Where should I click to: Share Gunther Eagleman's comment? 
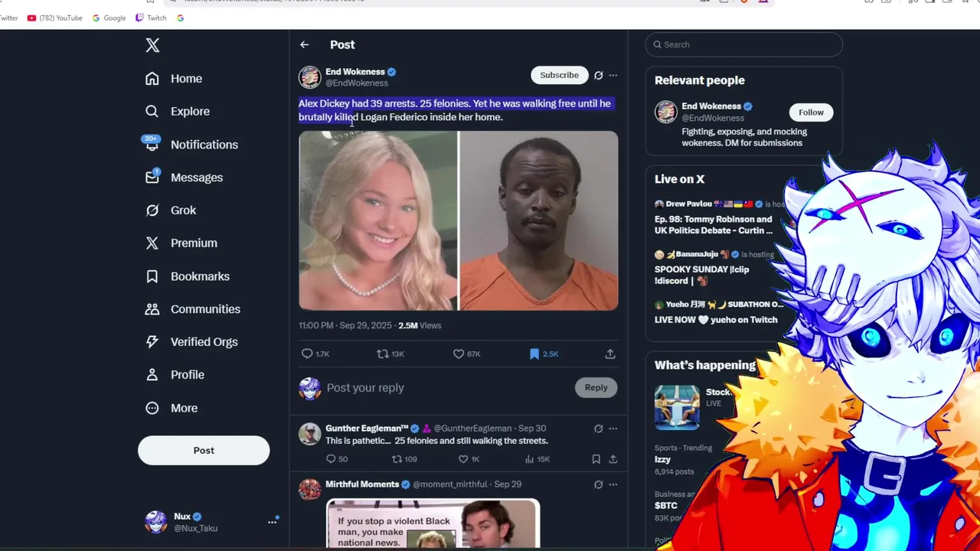[613, 459]
